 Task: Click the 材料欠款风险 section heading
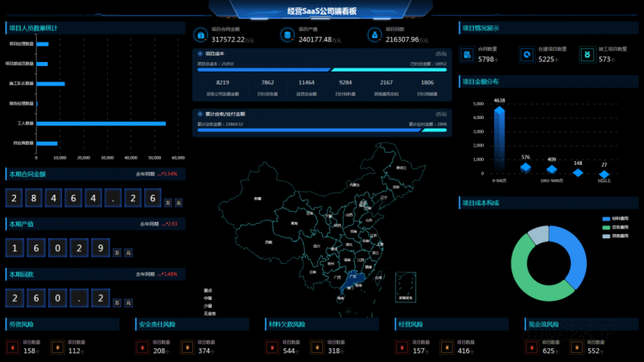287,325
